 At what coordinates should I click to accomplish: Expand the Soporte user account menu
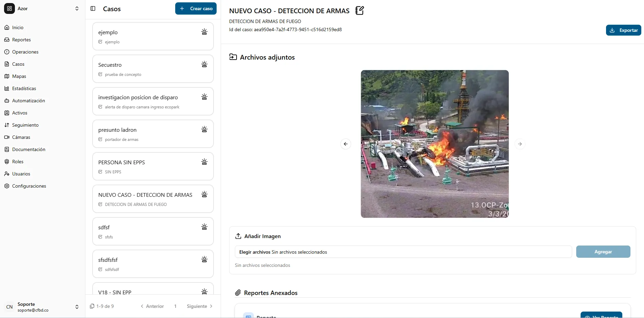[77, 307]
